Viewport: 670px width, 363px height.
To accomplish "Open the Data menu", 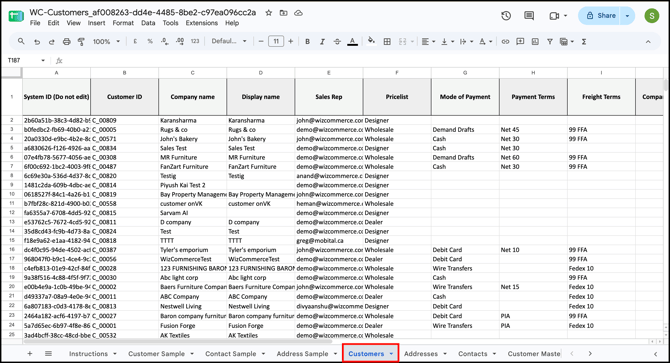I will [148, 23].
